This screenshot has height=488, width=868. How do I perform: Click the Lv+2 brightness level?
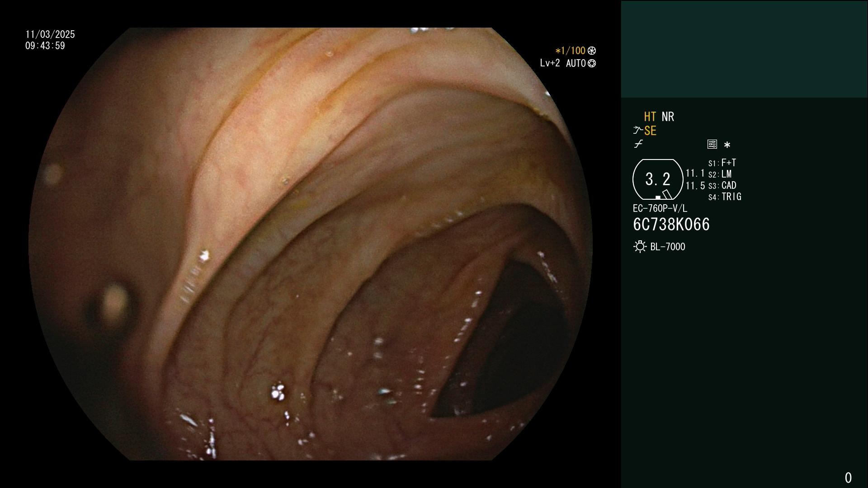click(550, 63)
